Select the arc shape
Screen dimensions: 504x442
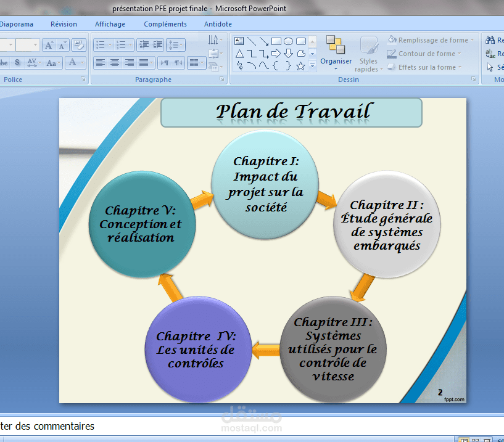click(x=252, y=66)
